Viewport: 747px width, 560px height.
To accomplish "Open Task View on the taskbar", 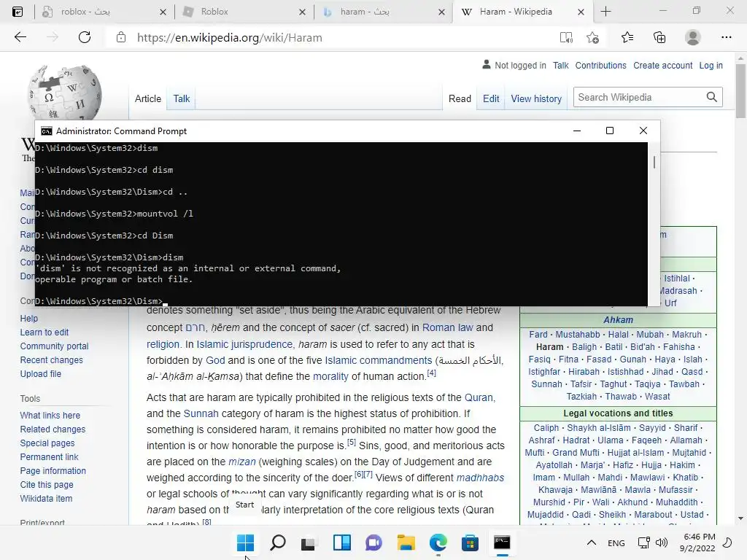I will pos(309,542).
